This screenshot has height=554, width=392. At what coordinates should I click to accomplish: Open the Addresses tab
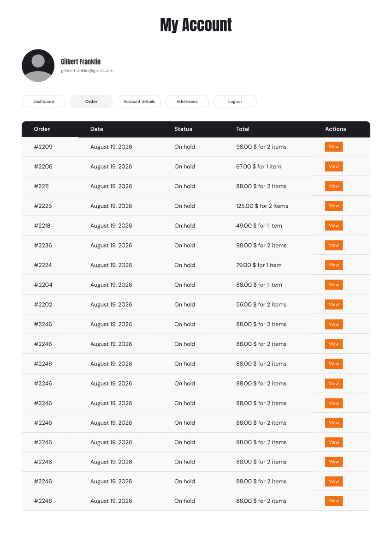click(187, 102)
